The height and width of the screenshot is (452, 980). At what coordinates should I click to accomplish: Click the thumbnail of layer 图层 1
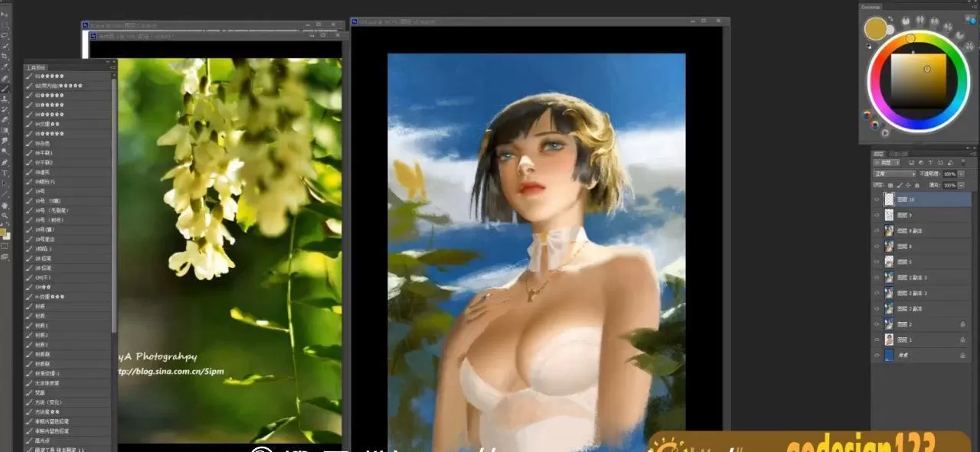coord(889,340)
